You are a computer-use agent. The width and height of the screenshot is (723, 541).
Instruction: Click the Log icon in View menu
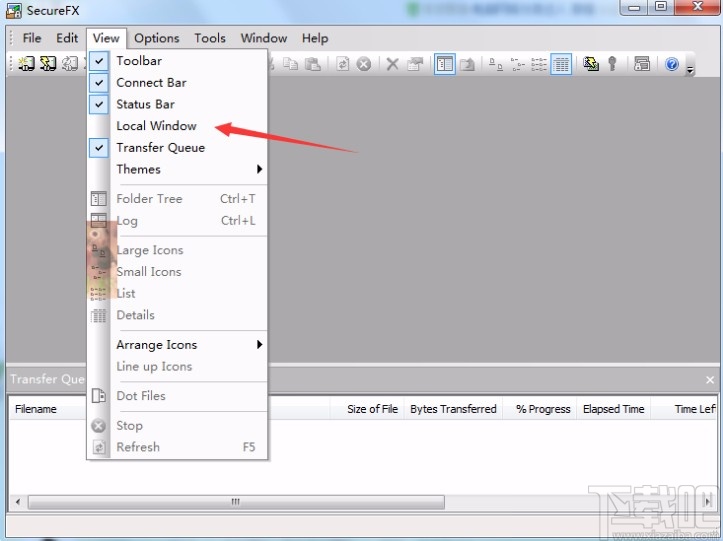99,220
